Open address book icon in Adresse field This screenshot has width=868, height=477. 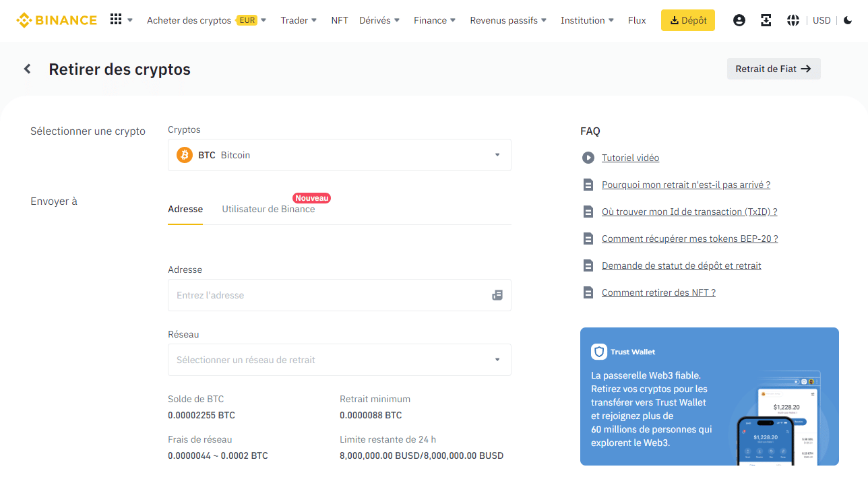[497, 295]
